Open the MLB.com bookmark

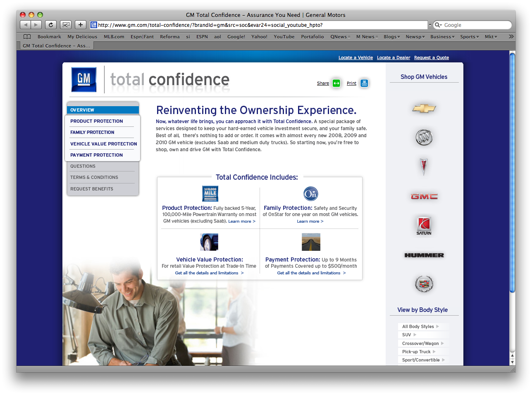tap(114, 37)
